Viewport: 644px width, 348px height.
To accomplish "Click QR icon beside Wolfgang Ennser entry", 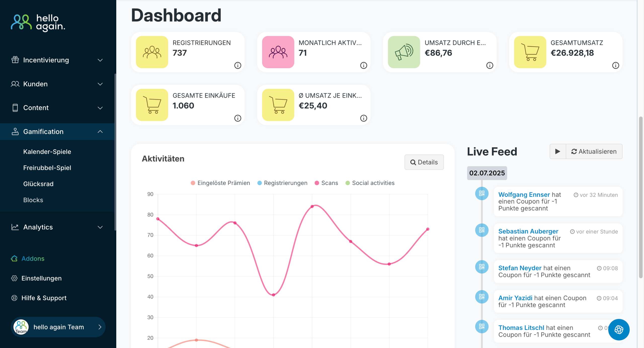I will point(481,194).
